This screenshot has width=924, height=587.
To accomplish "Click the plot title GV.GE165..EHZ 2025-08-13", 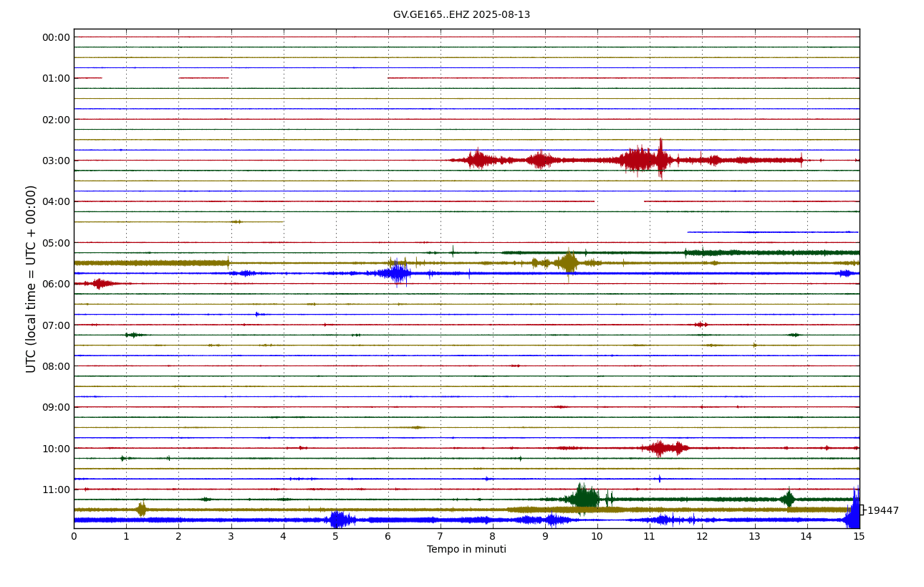I will [x=461, y=15].
